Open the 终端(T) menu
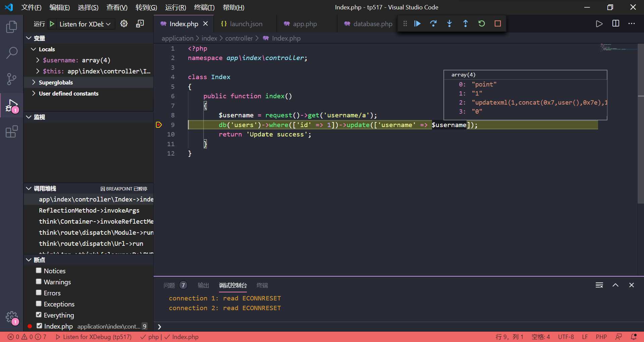The width and height of the screenshot is (644, 342). tap(204, 7)
